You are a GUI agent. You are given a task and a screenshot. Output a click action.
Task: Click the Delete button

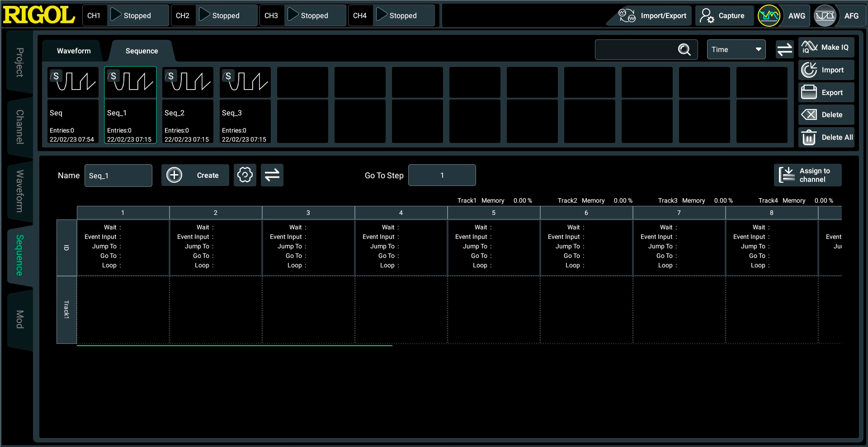[826, 115]
